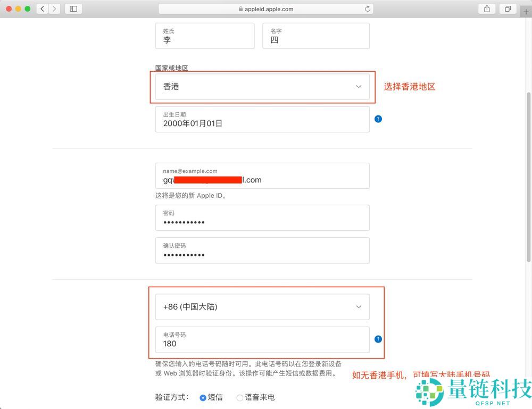Click the new tab plus icon
532x409 pixels.
click(526, 11)
